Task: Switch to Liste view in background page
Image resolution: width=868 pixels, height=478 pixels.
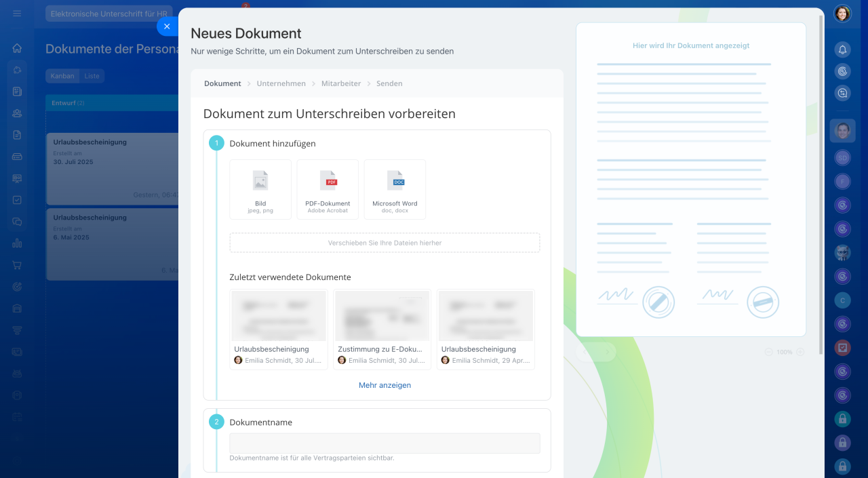Action: tap(92, 76)
